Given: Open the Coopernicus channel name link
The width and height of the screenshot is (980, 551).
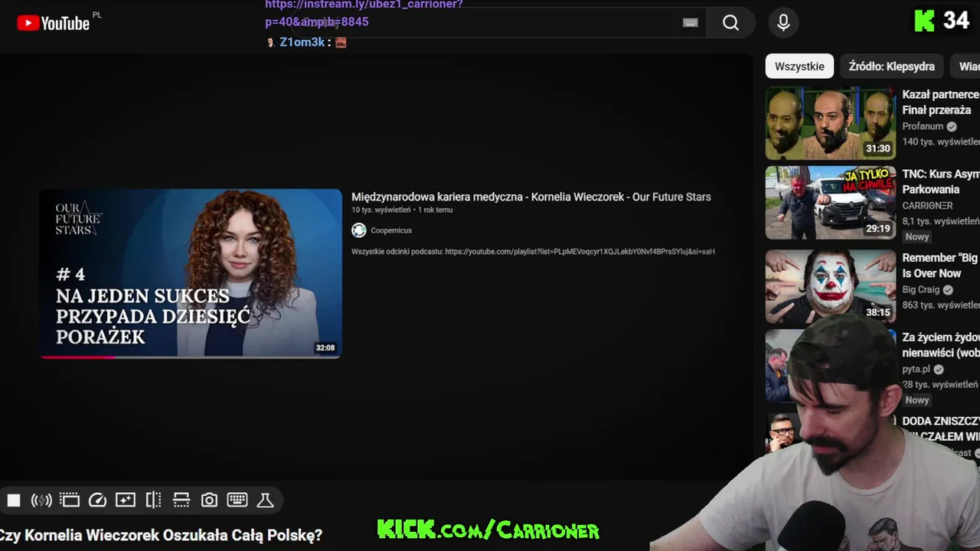Looking at the screenshot, I should pyautogui.click(x=391, y=230).
